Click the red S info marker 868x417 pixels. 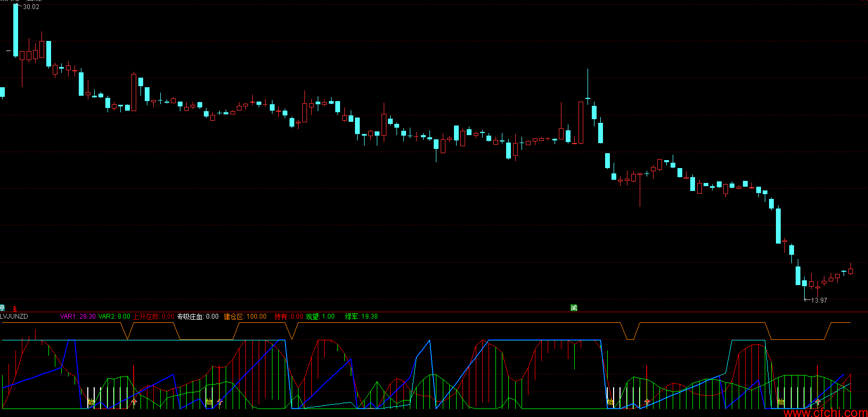(x=15, y=308)
